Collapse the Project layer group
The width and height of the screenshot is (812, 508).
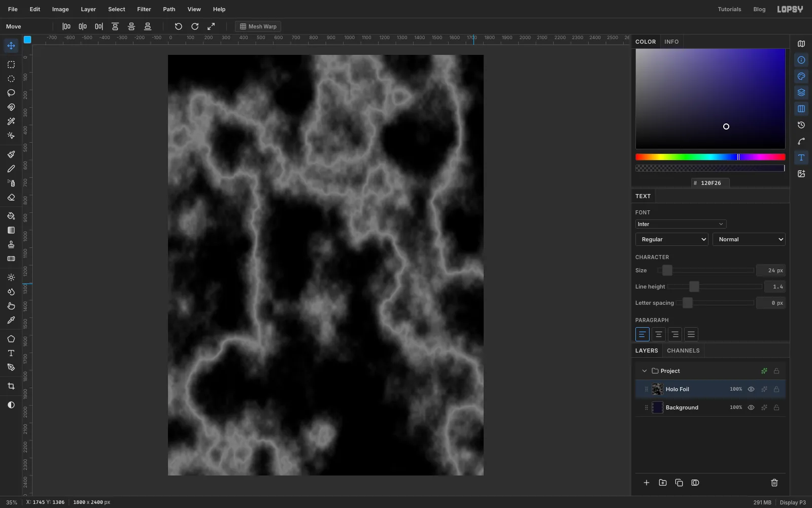pyautogui.click(x=645, y=371)
